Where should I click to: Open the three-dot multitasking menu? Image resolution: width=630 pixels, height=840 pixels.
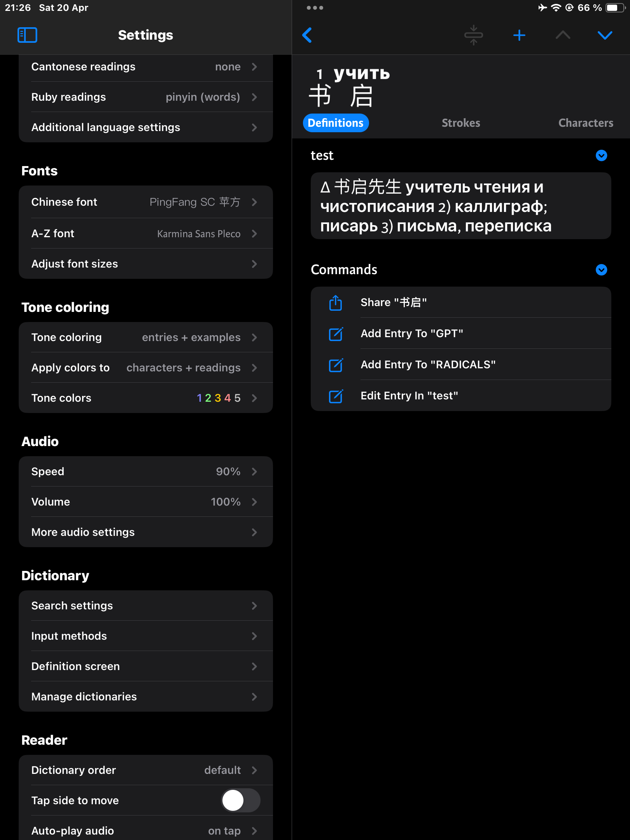315,8
